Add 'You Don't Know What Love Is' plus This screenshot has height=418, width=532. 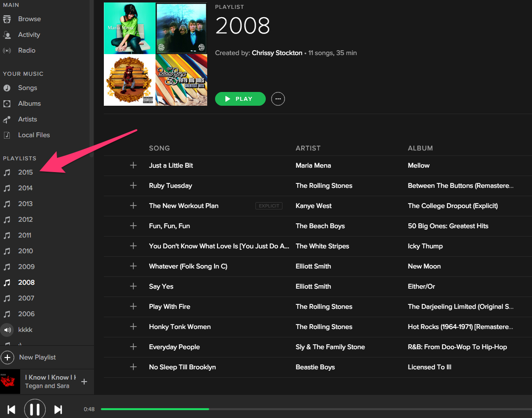[133, 246]
